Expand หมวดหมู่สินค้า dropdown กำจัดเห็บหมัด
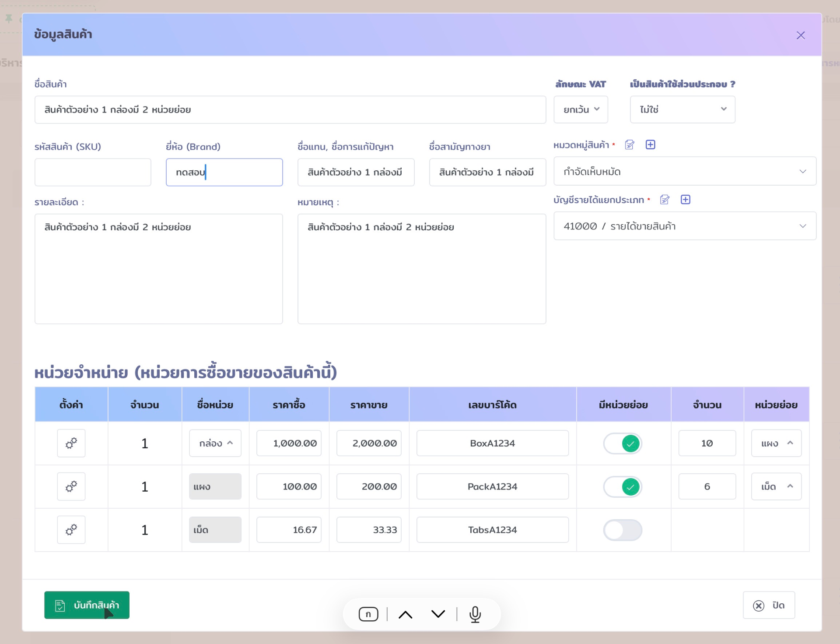The height and width of the screenshot is (644, 840). point(684,172)
